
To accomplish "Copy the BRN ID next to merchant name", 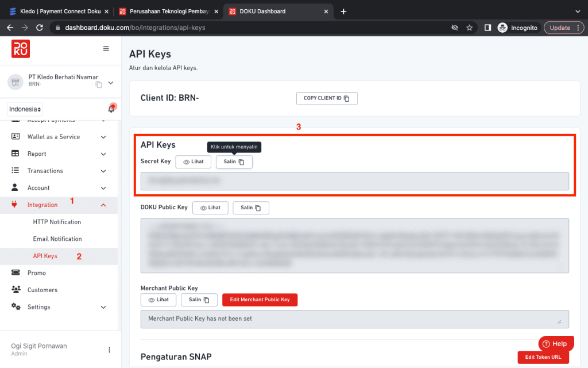I will [x=99, y=85].
